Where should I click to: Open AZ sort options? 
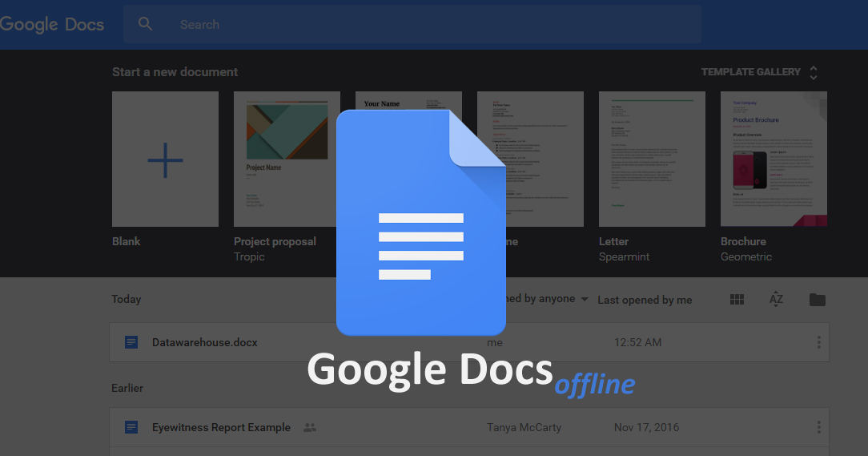(x=776, y=299)
